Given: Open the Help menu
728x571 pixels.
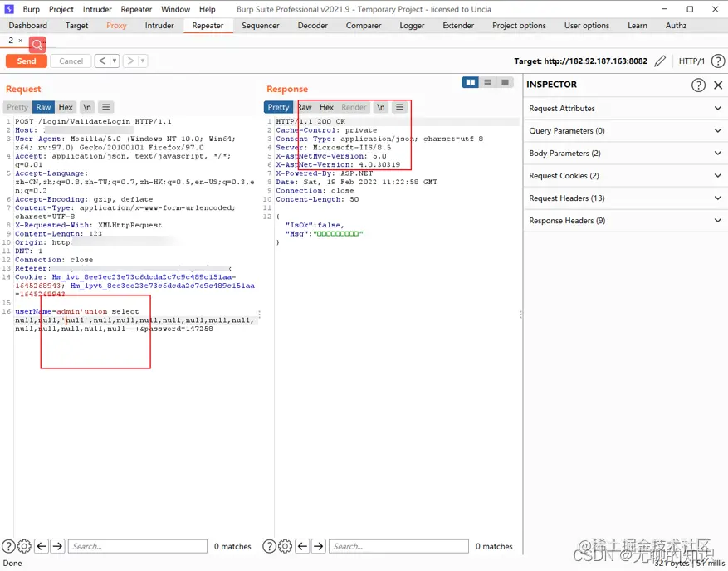Looking at the screenshot, I should (x=207, y=9).
